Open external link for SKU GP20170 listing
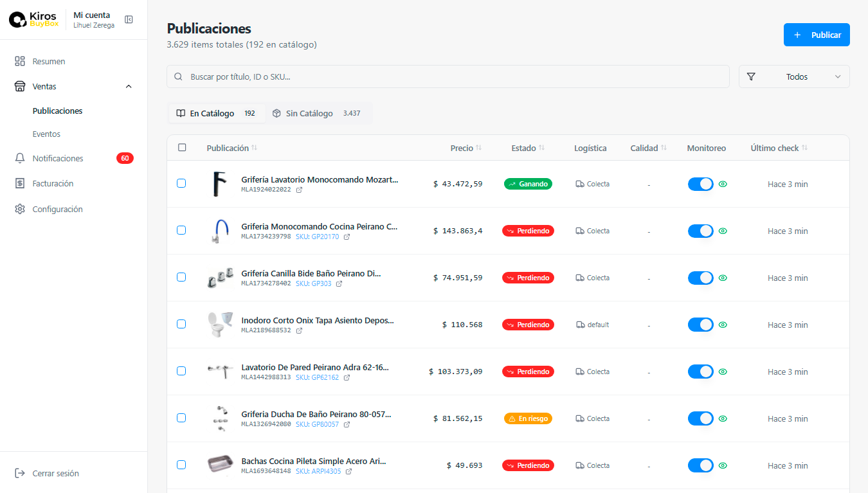 (x=347, y=237)
